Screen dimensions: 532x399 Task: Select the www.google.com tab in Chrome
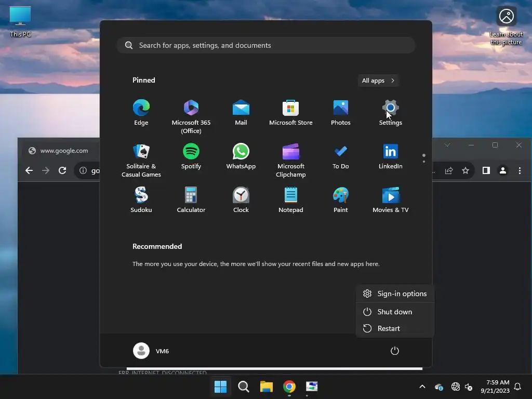(61, 151)
